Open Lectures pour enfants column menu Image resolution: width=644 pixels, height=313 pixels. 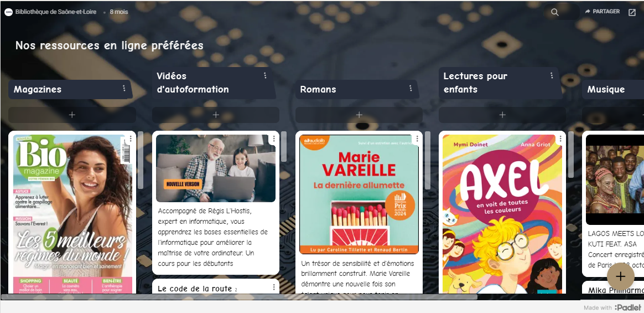pyautogui.click(x=552, y=76)
